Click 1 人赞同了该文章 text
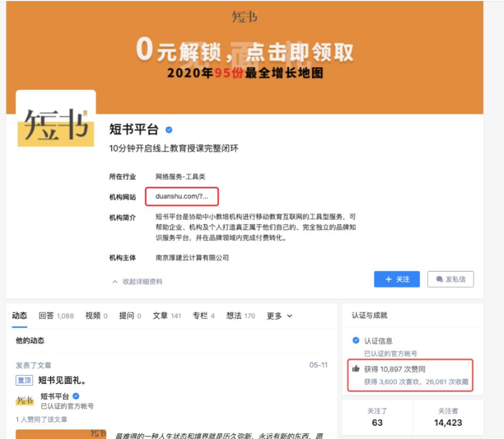 41,419
